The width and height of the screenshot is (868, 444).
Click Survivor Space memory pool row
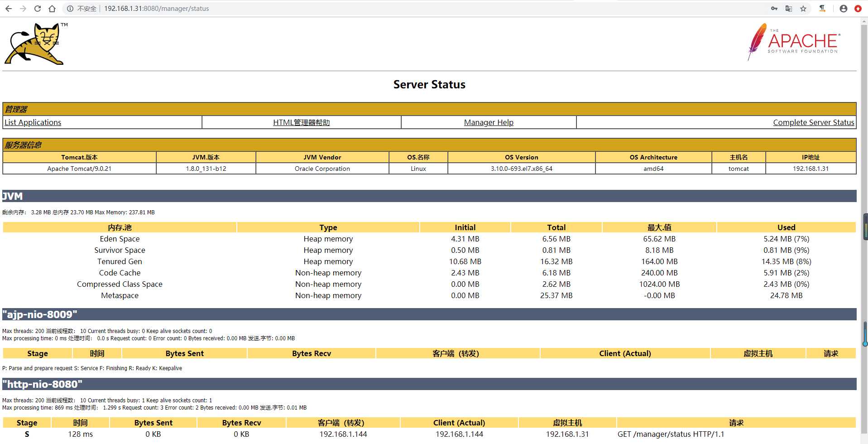429,250
